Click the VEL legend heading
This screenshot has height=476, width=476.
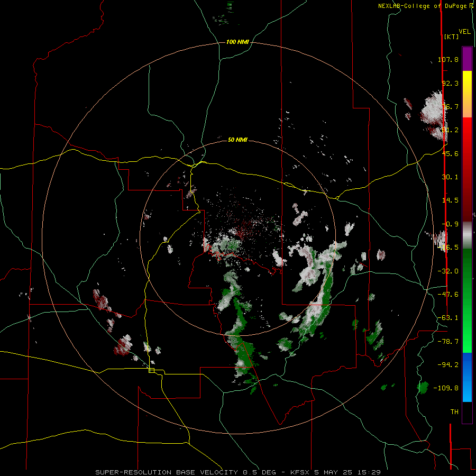464,32
